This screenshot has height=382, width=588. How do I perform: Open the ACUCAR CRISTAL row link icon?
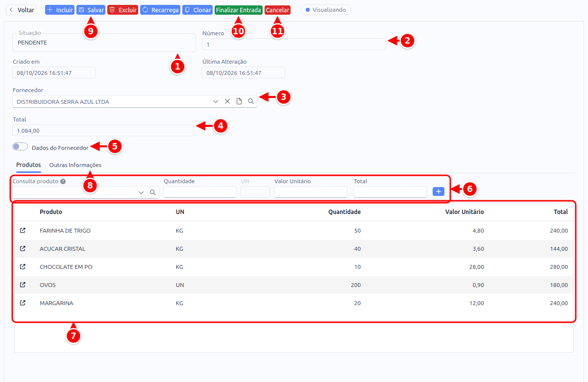[x=23, y=248]
